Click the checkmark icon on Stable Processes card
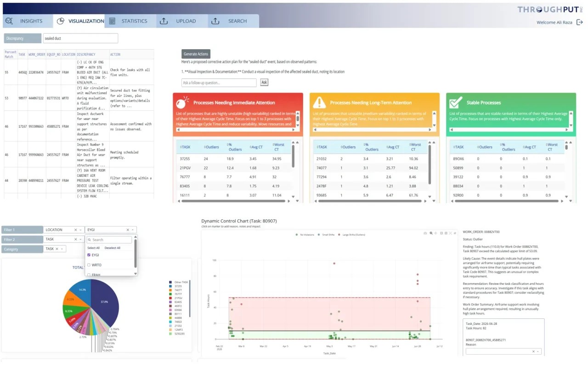The width and height of the screenshot is (588, 374). coord(456,102)
